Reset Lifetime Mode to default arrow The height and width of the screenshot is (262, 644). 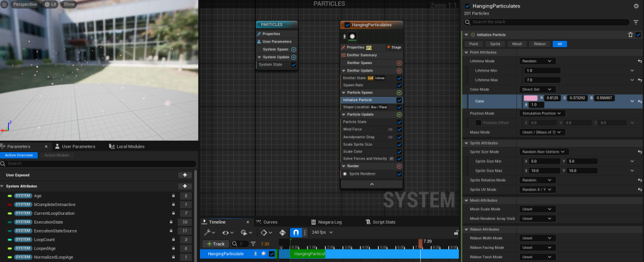(639, 61)
